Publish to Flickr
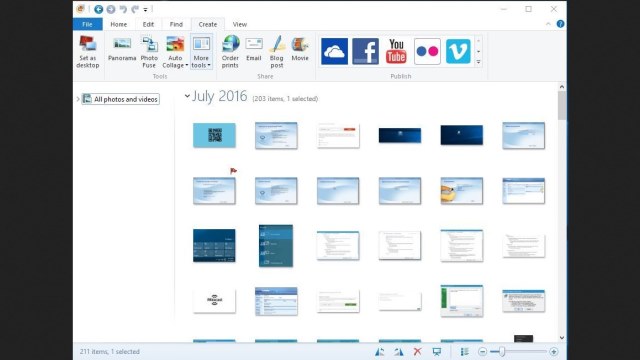 click(x=427, y=51)
